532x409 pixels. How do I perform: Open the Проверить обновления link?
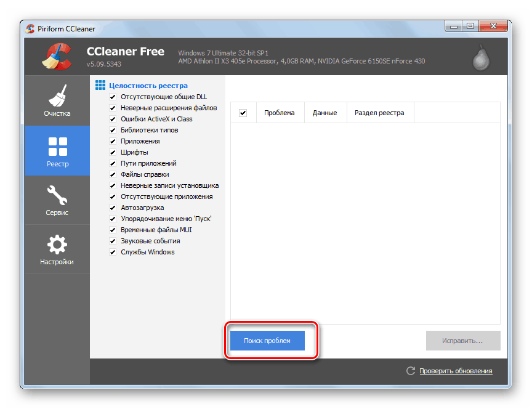pyautogui.click(x=456, y=371)
